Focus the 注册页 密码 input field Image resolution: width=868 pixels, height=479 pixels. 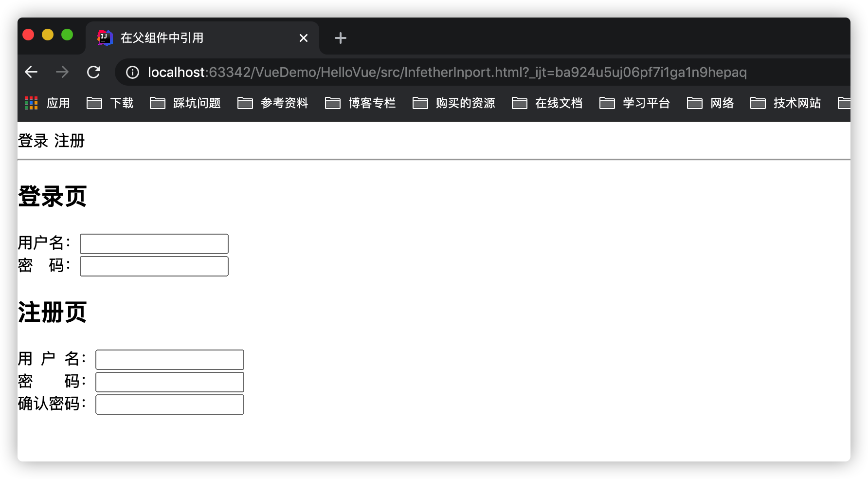[170, 382]
